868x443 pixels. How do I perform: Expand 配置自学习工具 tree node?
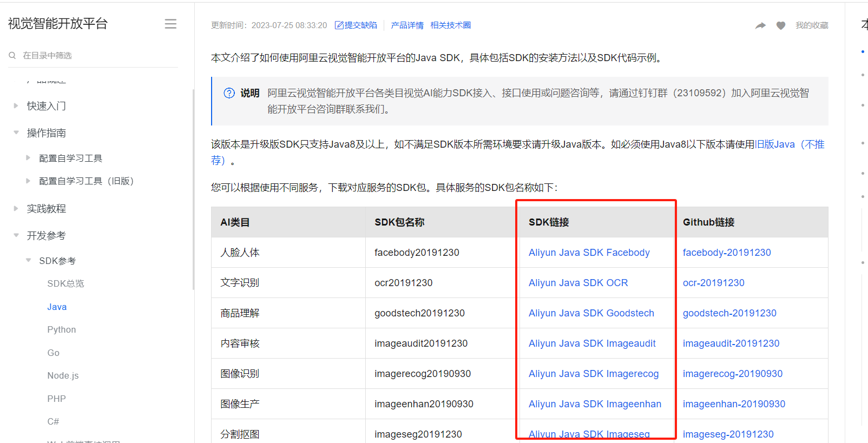click(x=28, y=158)
